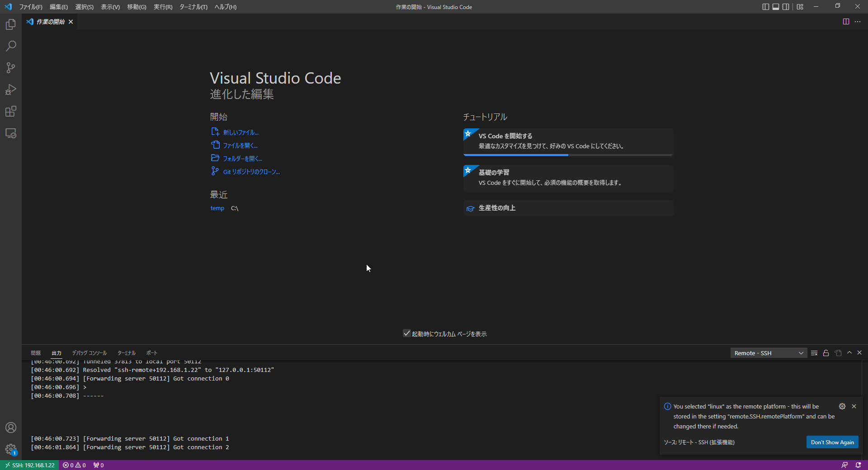The width and height of the screenshot is (868, 470).
Task: Click the フォルダーを開く... link
Action: tap(243, 159)
